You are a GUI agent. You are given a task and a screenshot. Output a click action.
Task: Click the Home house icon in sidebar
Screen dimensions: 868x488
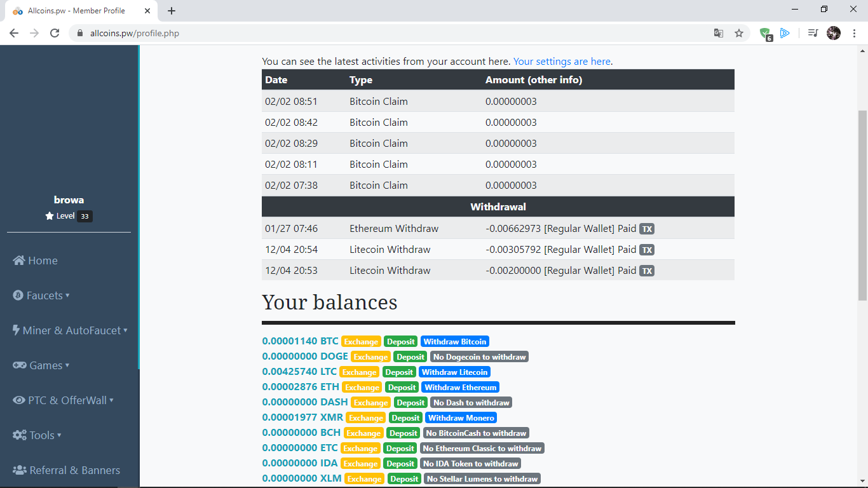point(19,261)
